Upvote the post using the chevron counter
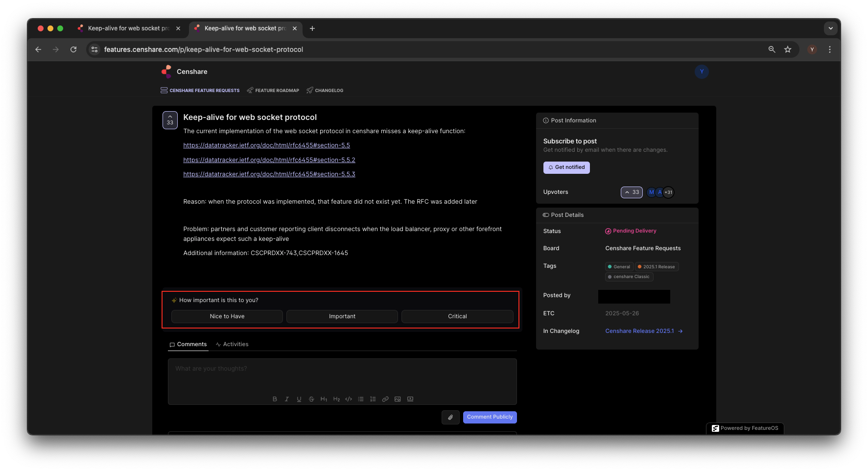This screenshot has height=471, width=868. tap(632, 192)
